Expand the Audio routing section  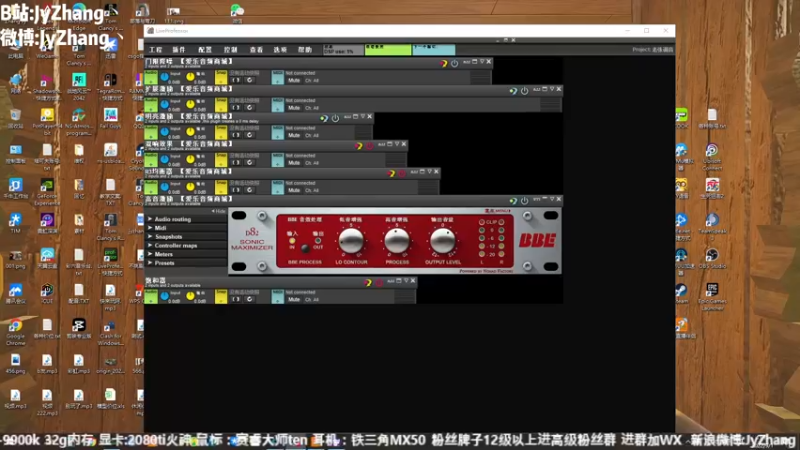[x=186, y=219]
